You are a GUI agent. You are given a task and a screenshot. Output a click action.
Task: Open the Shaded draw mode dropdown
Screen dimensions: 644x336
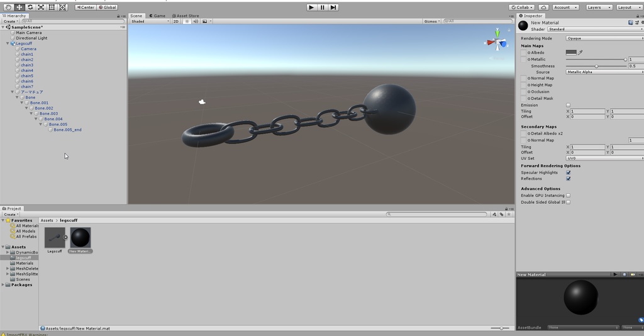[x=150, y=21]
